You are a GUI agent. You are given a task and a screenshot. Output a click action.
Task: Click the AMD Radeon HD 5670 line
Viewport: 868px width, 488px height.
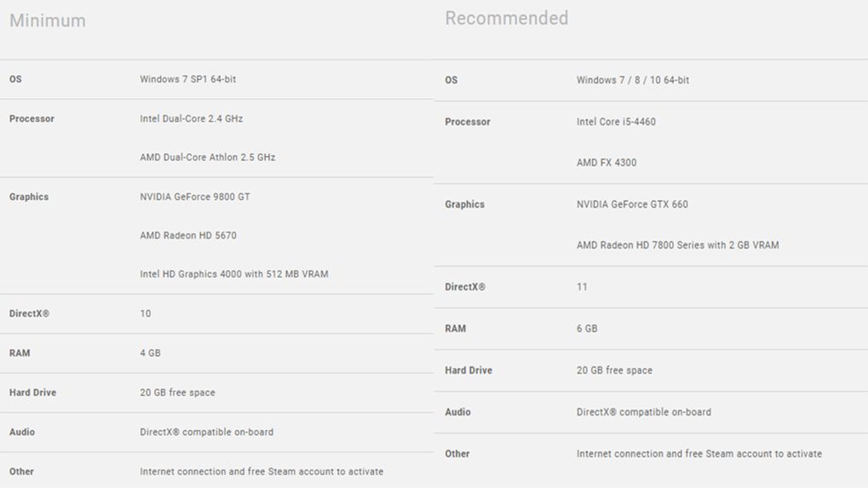tap(187, 235)
